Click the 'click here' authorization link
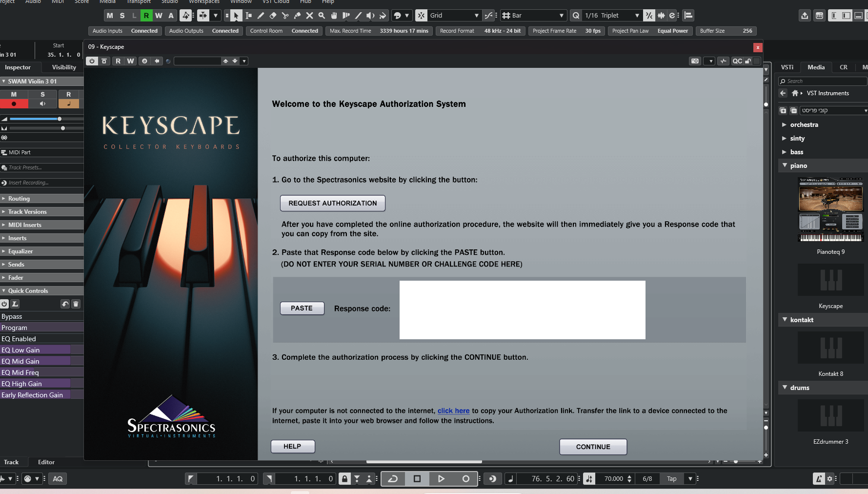This screenshot has height=494, width=868. pos(453,411)
